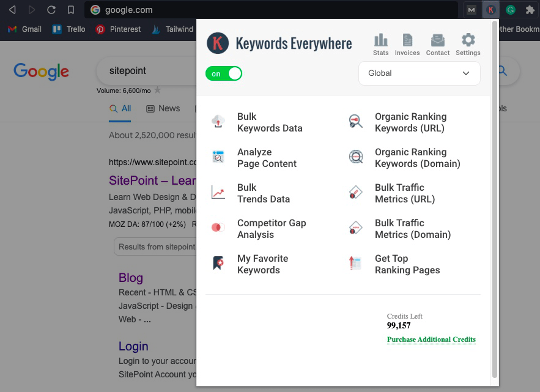Click the MOZ DA: 87/100 metric text

point(147,224)
